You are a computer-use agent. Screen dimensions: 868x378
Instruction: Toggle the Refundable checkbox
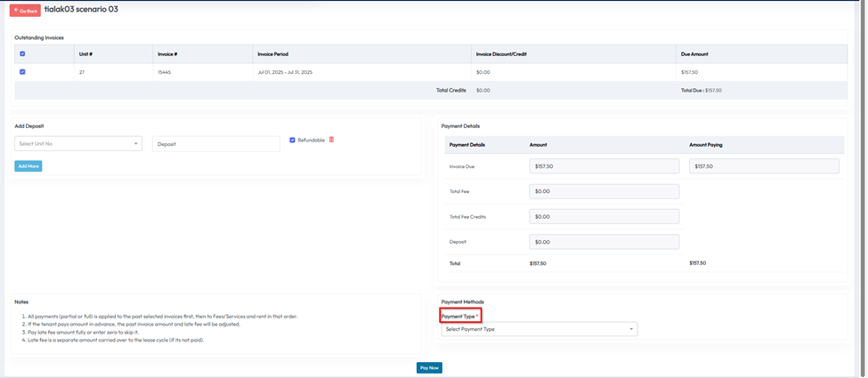pos(292,141)
